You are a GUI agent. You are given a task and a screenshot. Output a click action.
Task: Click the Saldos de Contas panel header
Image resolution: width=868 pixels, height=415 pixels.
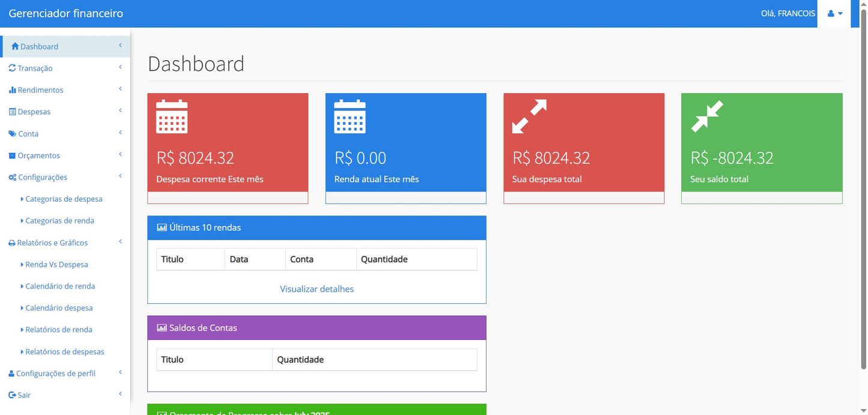(317, 327)
